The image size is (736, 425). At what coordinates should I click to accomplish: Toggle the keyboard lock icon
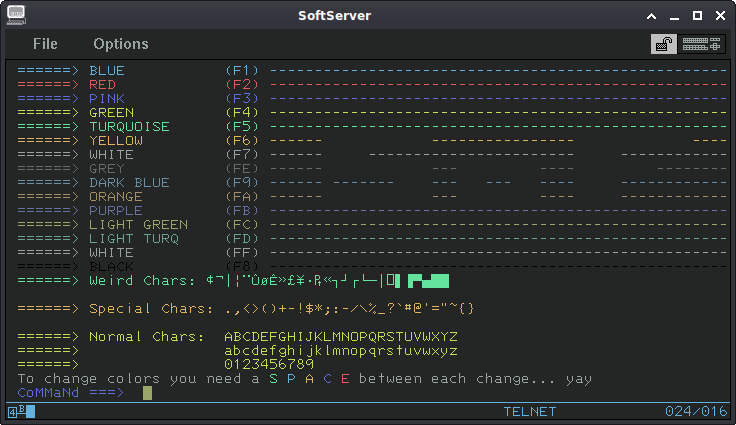tap(664, 44)
